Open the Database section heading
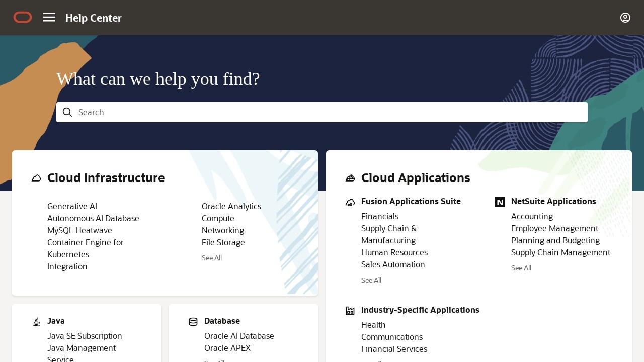Image resolution: width=644 pixels, height=362 pixels. [222, 321]
